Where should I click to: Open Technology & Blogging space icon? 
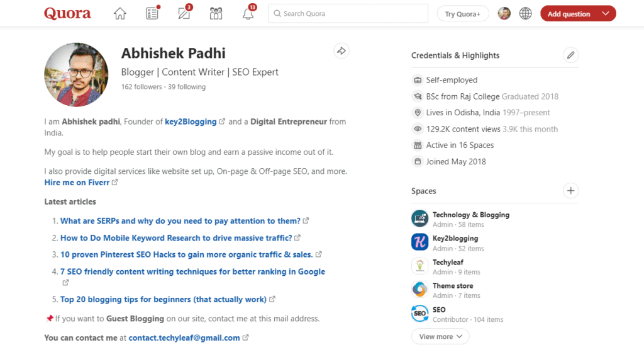(419, 219)
